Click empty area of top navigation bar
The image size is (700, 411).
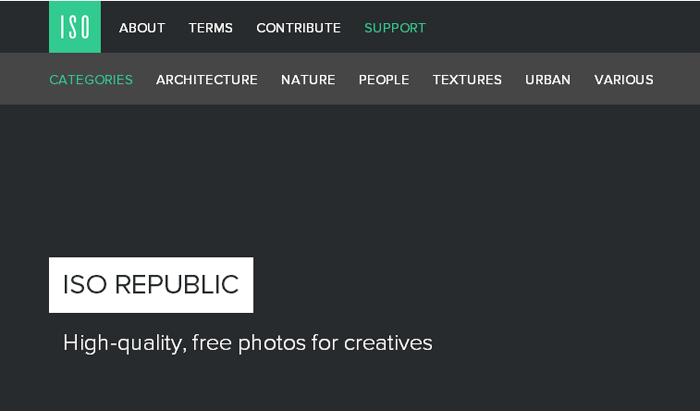tap(560, 27)
